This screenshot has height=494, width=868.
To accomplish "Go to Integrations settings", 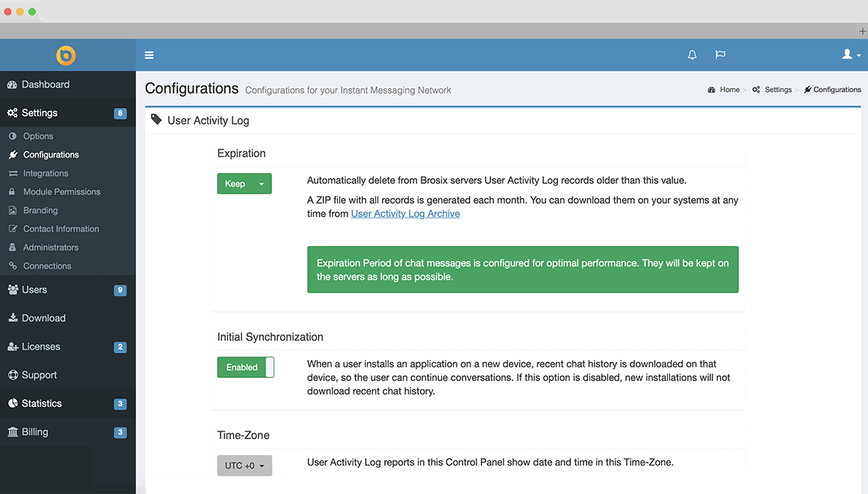I will [45, 173].
